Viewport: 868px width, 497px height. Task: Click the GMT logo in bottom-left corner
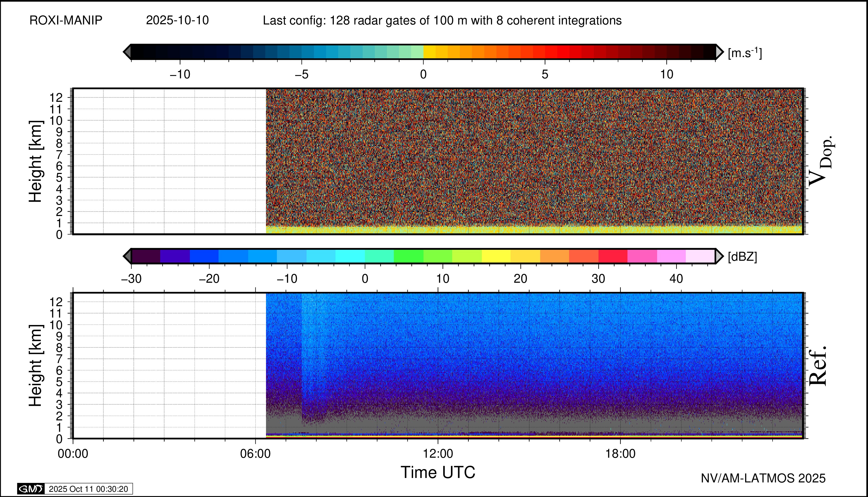coord(31,489)
